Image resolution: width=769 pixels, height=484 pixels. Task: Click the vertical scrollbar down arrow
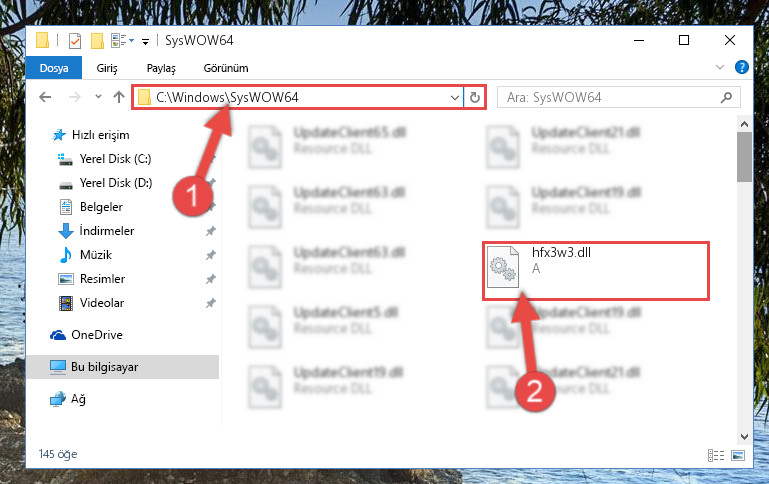click(x=744, y=436)
